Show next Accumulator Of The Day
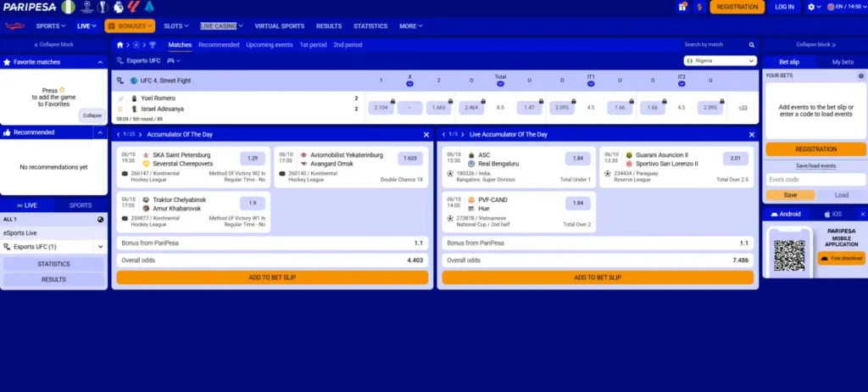 point(140,135)
